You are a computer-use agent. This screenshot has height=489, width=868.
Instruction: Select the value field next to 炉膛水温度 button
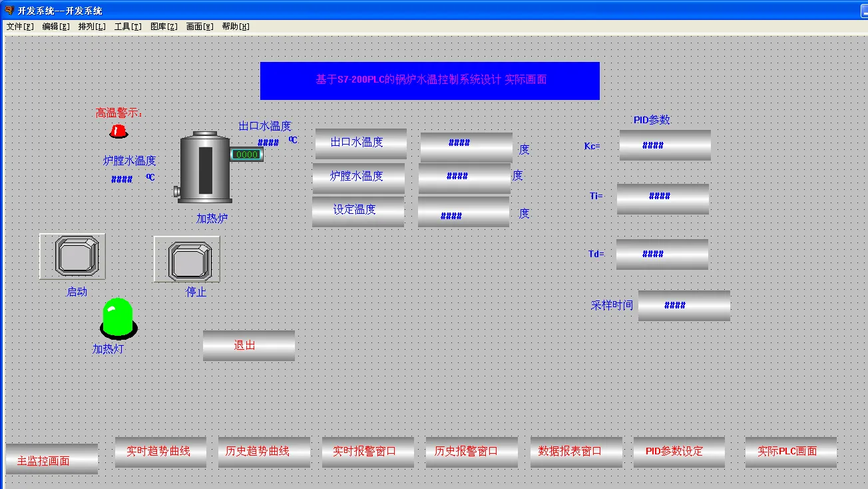[x=465, y=179]
